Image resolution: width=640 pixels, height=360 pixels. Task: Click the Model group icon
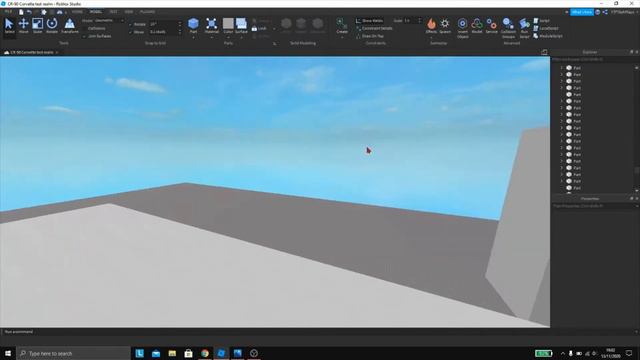pos(477,24)
